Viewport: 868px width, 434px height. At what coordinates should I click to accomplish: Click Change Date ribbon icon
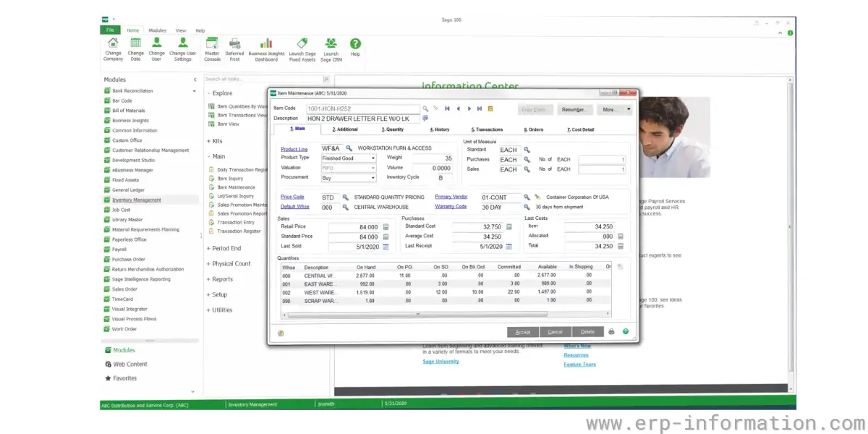[x=135, y=49]
